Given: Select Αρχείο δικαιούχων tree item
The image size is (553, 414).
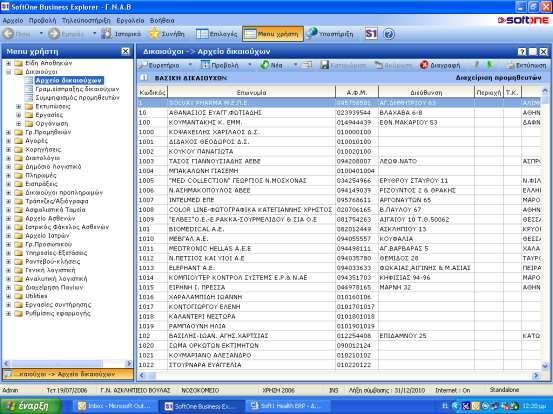Looking at the screenshot, I should click(x=69, y=80).
